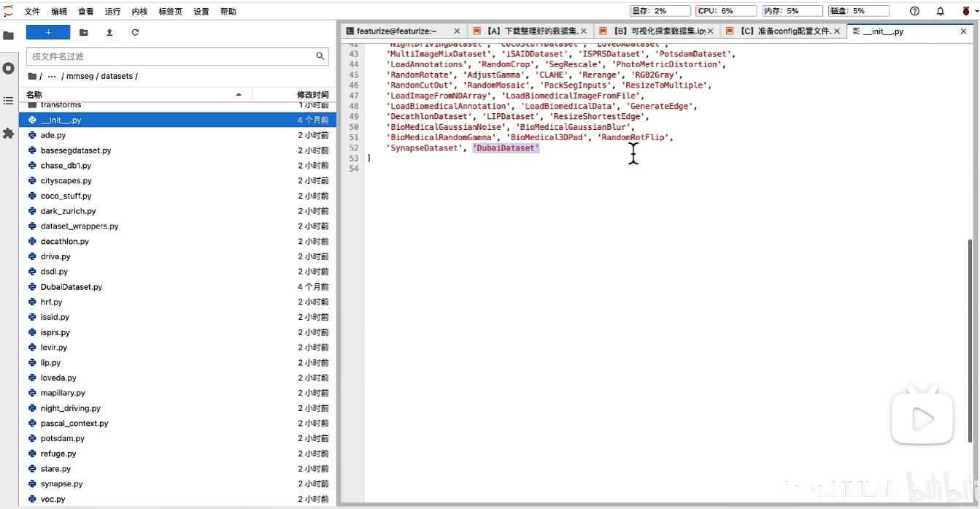The height and width of the screenshot is (509, 980).
Task: Select DubaiDataset.py in the file list
Action: coord(72,287)
